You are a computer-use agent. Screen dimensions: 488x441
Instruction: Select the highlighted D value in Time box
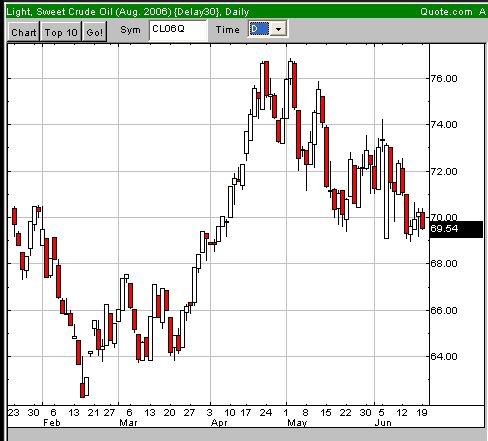(x=259, y=29)
